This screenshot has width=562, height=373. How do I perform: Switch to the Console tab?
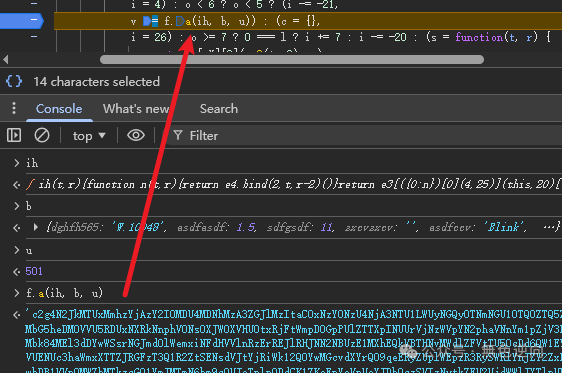[59, 109]
